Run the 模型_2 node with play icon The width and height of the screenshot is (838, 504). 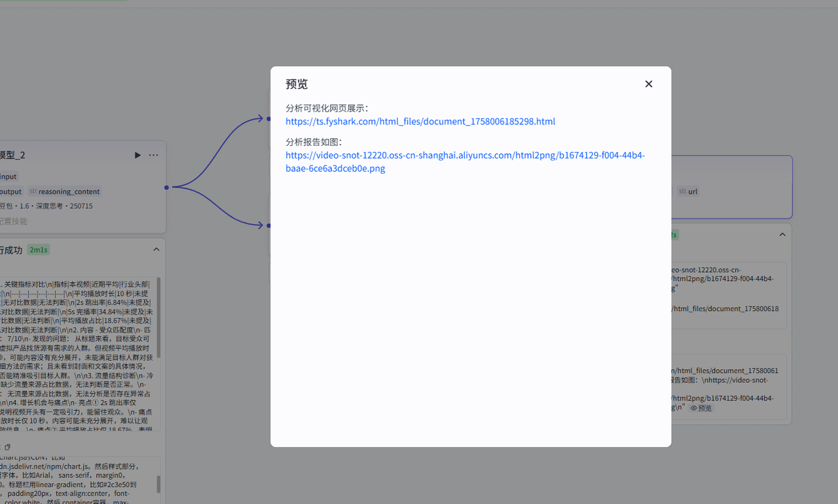click(137, 155)
